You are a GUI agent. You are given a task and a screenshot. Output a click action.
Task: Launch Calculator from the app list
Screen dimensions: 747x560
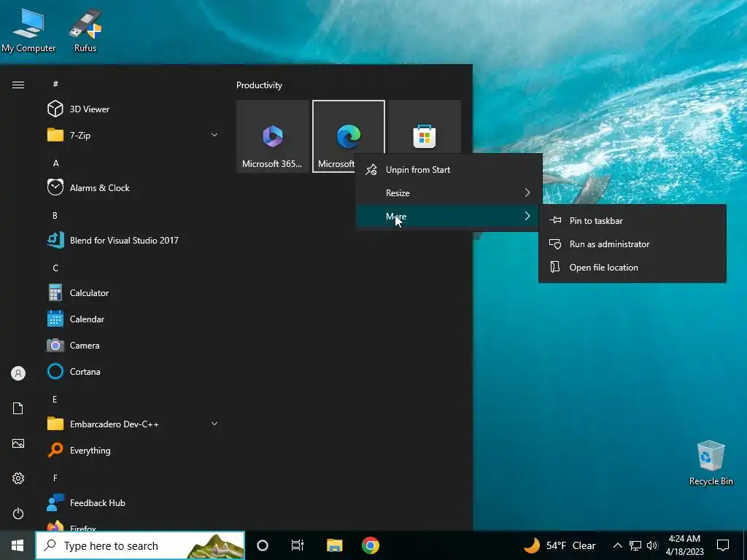click(133, 293)
